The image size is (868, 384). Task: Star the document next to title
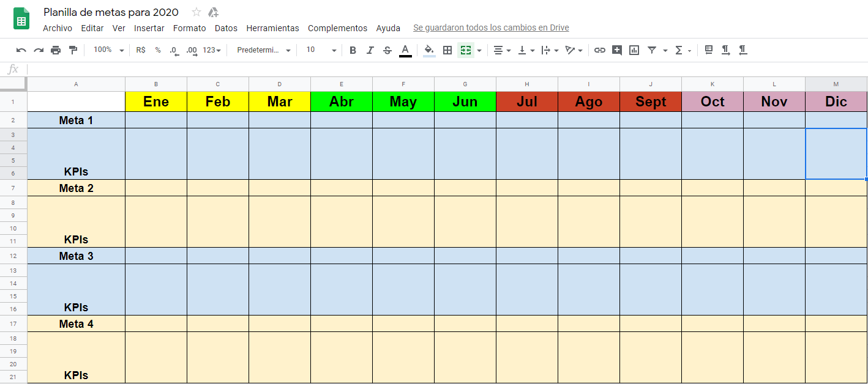coord(196,12)
